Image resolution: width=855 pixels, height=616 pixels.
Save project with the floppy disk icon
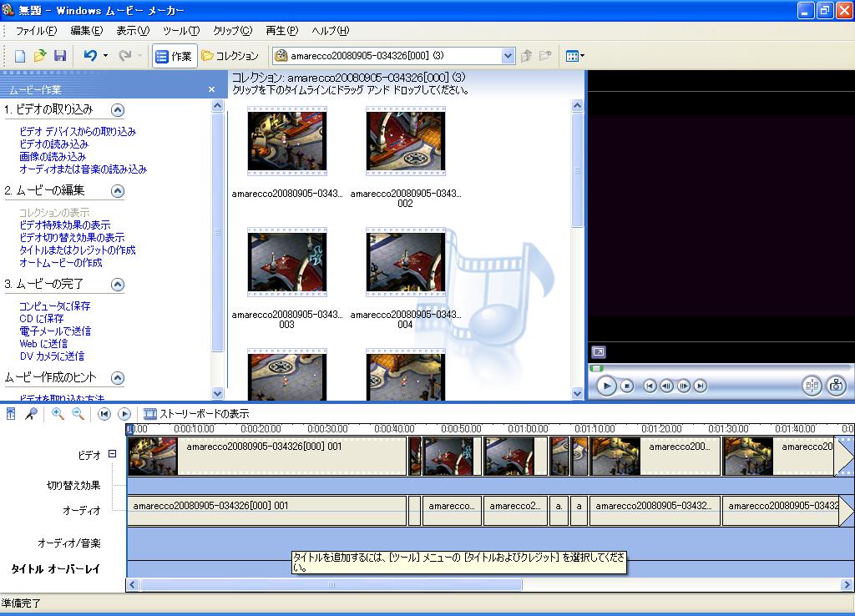[60, 56]
